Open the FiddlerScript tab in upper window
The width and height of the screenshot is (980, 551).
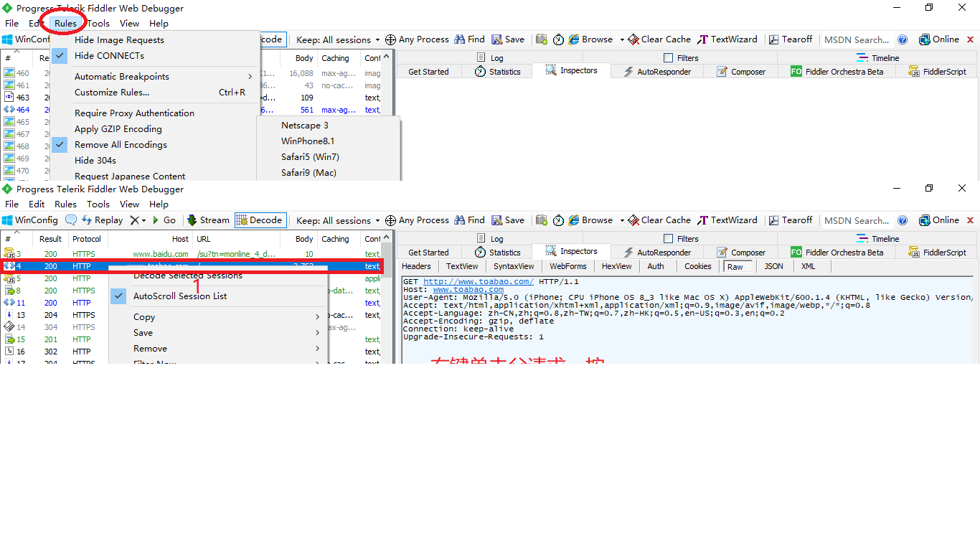tap(938, 72)
